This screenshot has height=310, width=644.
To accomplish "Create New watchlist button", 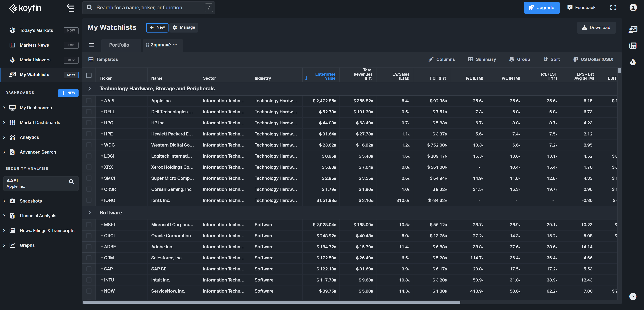I will (x=157, y=27).
